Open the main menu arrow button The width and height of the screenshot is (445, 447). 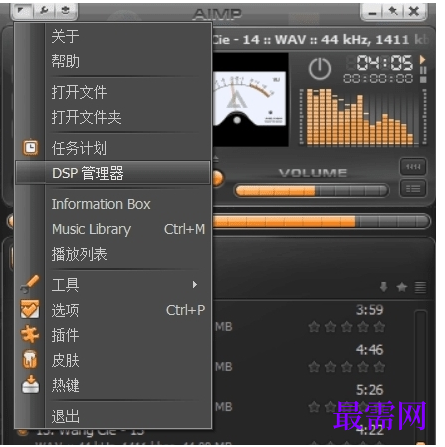point(22,11)
